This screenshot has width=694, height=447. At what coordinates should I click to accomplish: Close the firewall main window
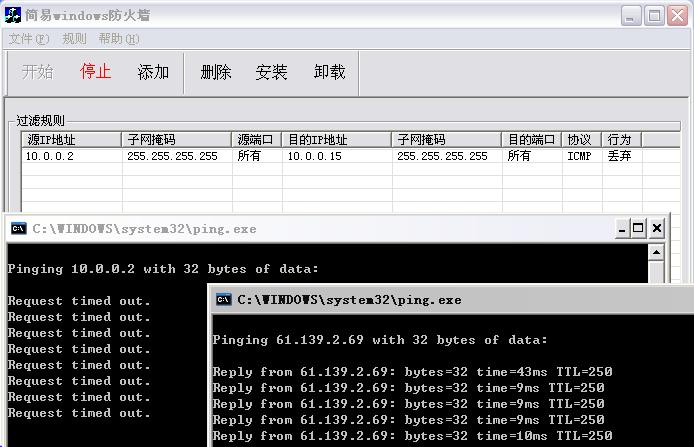pos(678,16)
